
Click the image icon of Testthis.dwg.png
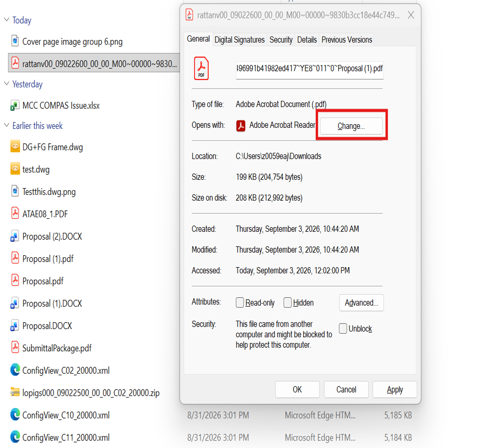(15, 191)
